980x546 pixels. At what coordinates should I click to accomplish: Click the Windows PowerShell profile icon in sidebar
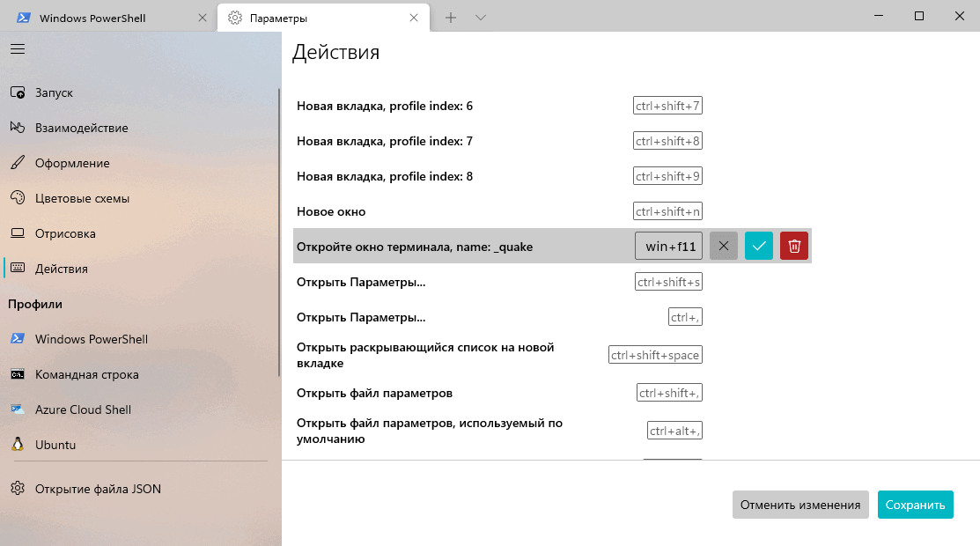click(x=18, y=339)
